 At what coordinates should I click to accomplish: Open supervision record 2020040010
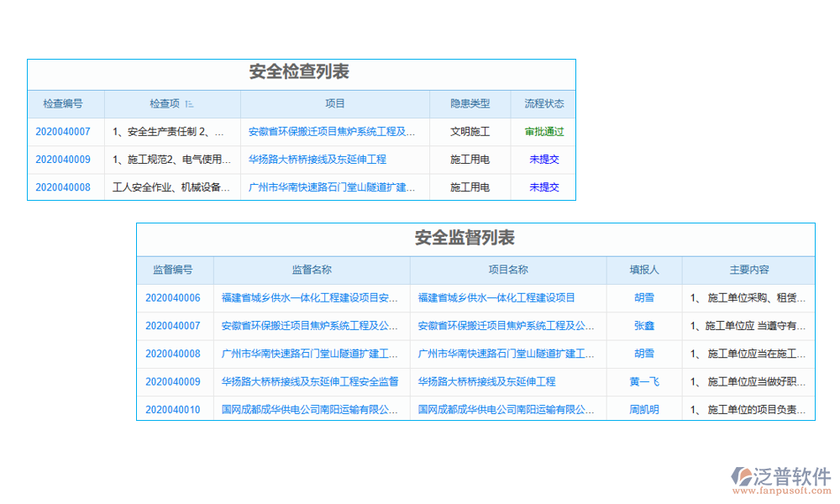pos(175,409)
